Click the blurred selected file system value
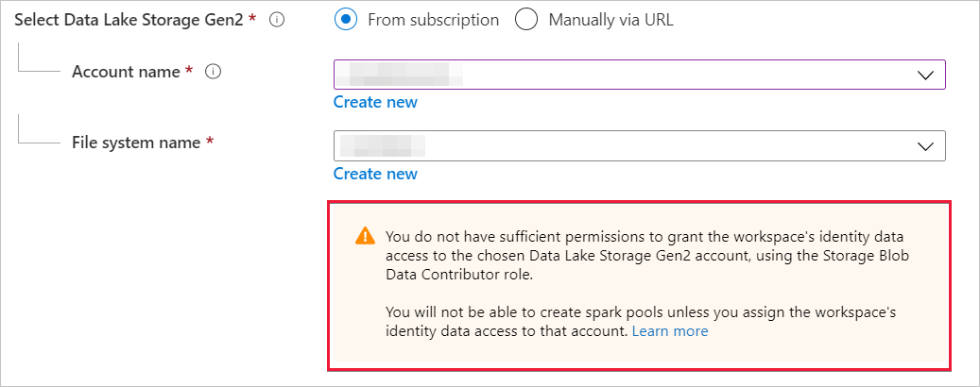This screenshot has height=387, width=980. tap(384, 145)
